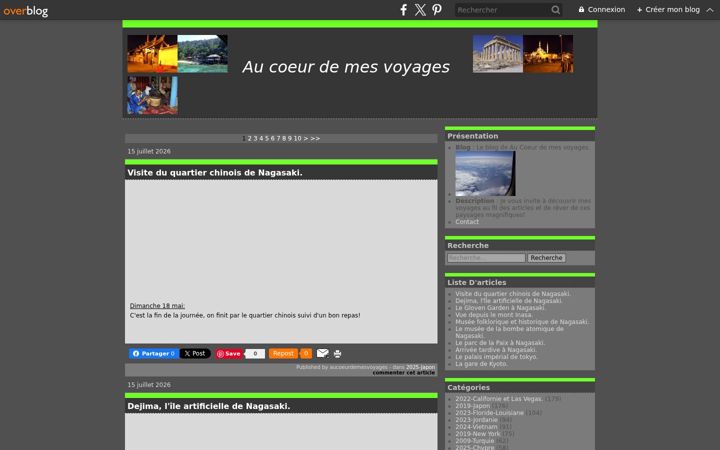Select category 2019-New York
Image resolution: width=720 pixels, height=450 pixels.
click(478, 433)
